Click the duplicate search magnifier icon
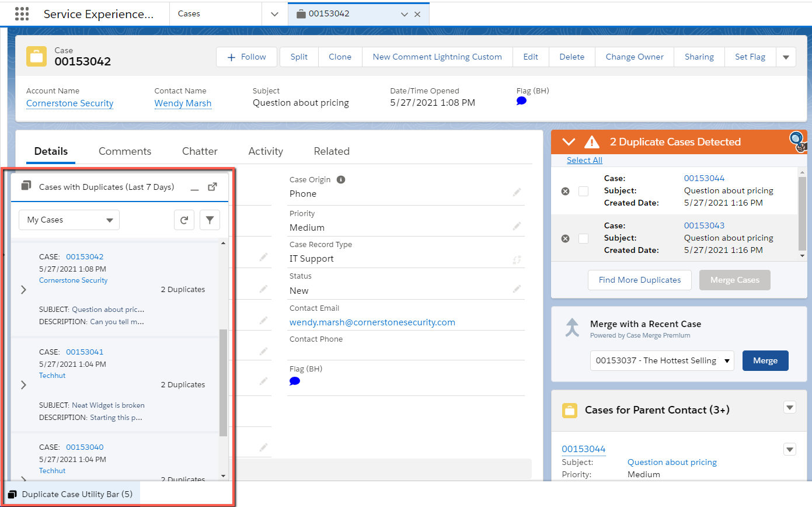Screen dimensions: 812x507 (x=798, y=141)
